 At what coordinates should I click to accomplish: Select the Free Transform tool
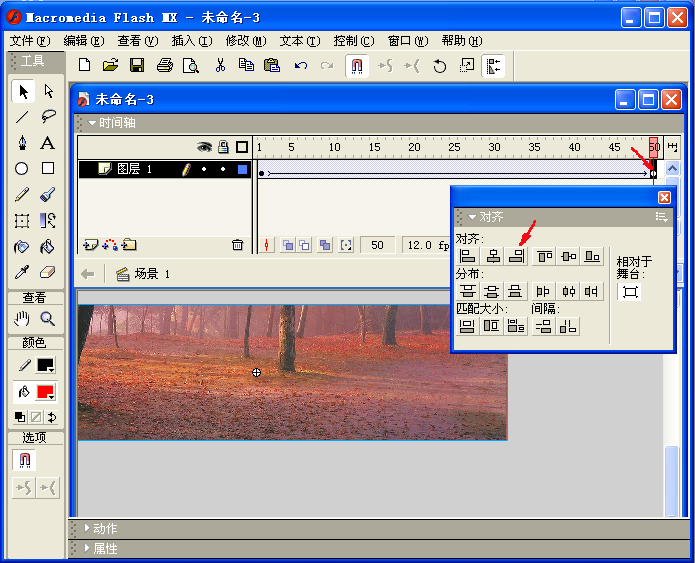[x=22, y=220]
